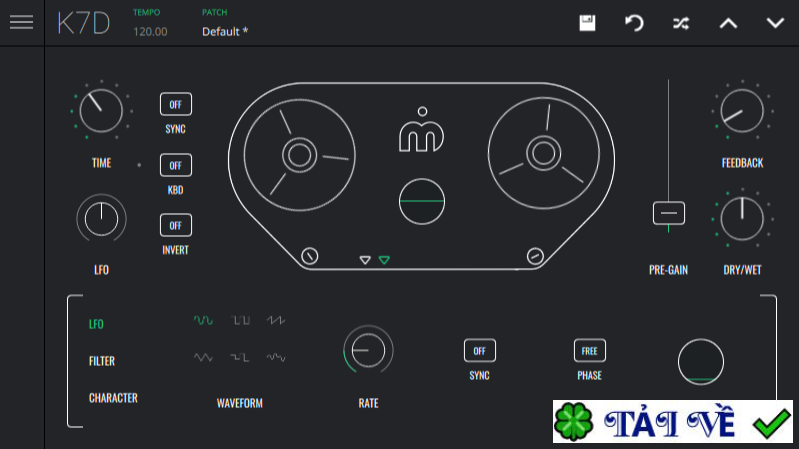Randomize the patch with the shuffle icon
The height and width of the screenshot is (449, 799).
(681, 23)
